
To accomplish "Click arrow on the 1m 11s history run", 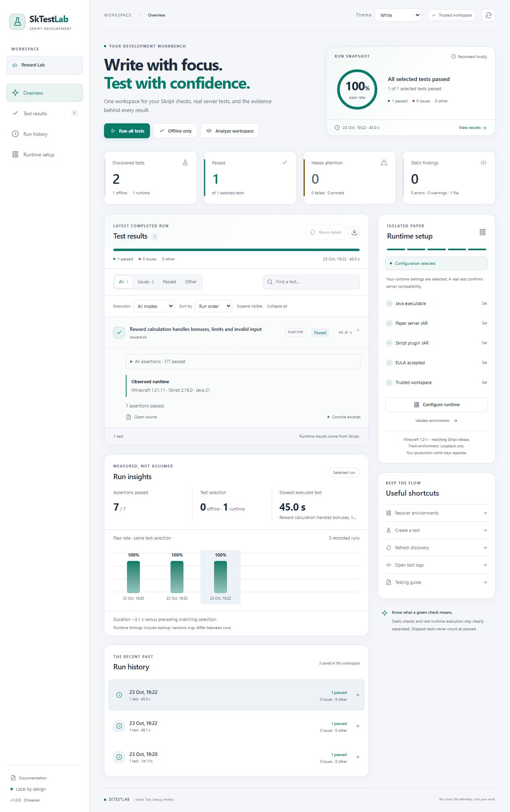I will [358, 757].
